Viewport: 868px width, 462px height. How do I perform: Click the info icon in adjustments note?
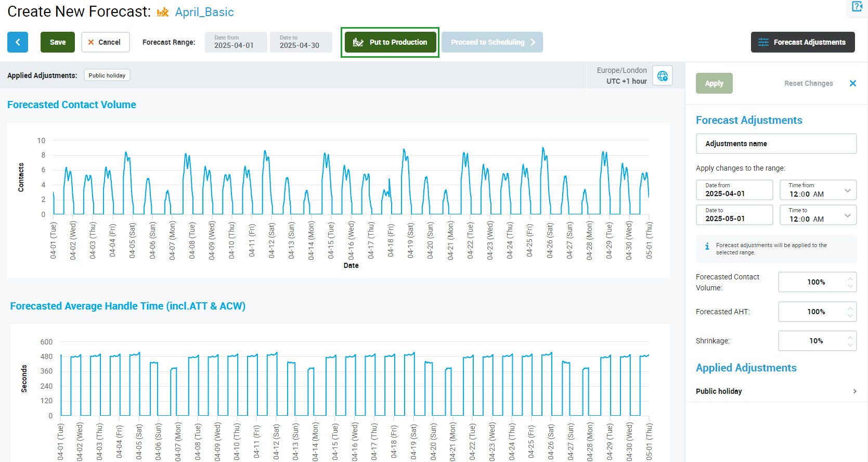tap(707, 247)
